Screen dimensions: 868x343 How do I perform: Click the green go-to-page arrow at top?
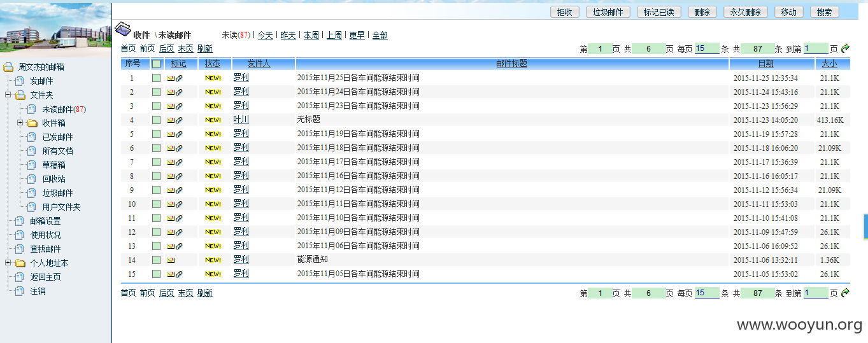click(x=845, y=48)
